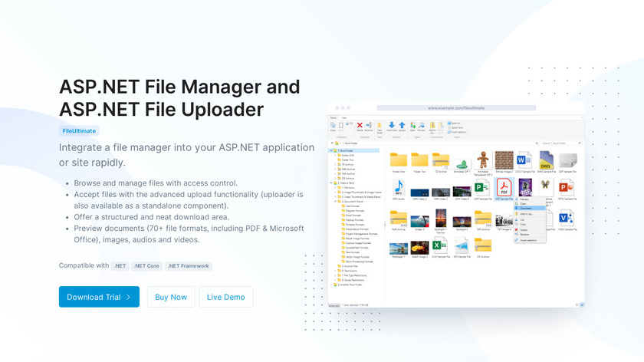Collapse the 2. Feature Tests tree node

331,183
